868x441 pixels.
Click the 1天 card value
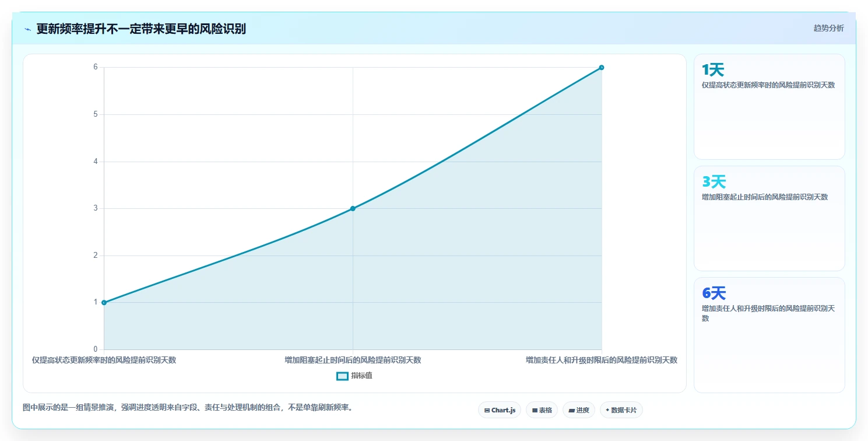(x=713, y=70)
